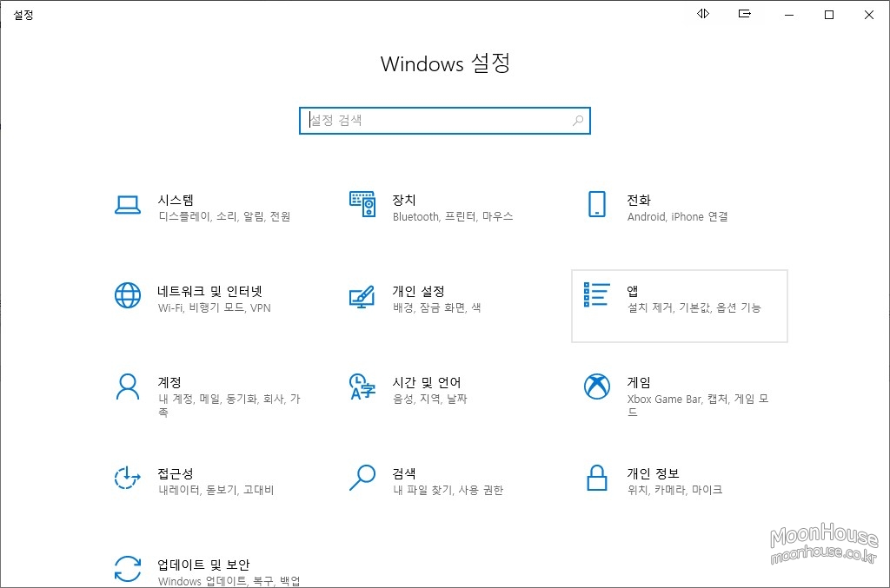The height and width of the screenshot is (588, 890).
Task: Click the text 디스플레이, 소리, 알림, 전원
Action: (x=225, y=216)
